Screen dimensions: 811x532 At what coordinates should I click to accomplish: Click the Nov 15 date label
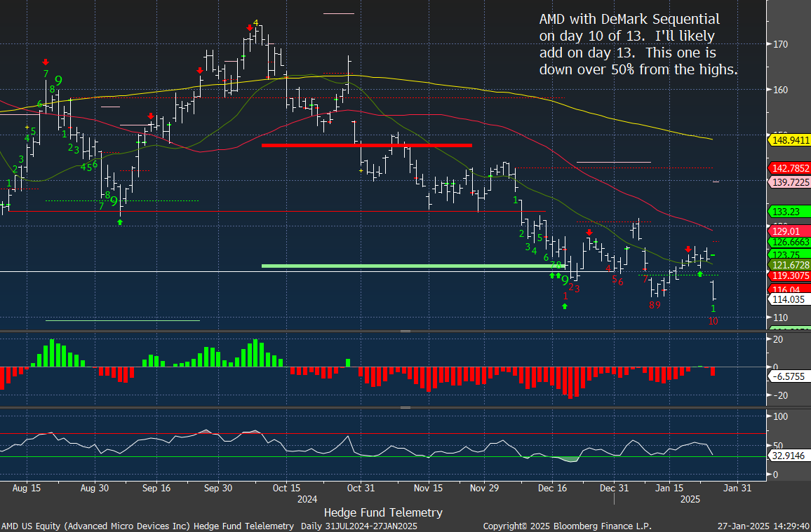(428, 488)
